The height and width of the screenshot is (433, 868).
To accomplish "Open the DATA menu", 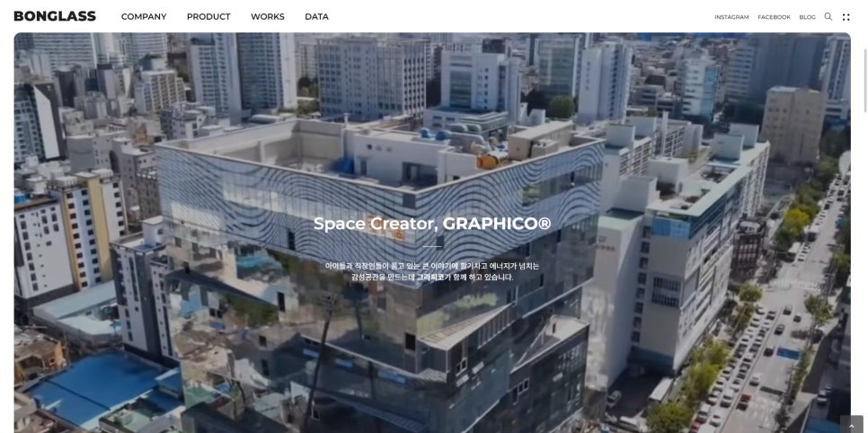I will coord(316,16).
